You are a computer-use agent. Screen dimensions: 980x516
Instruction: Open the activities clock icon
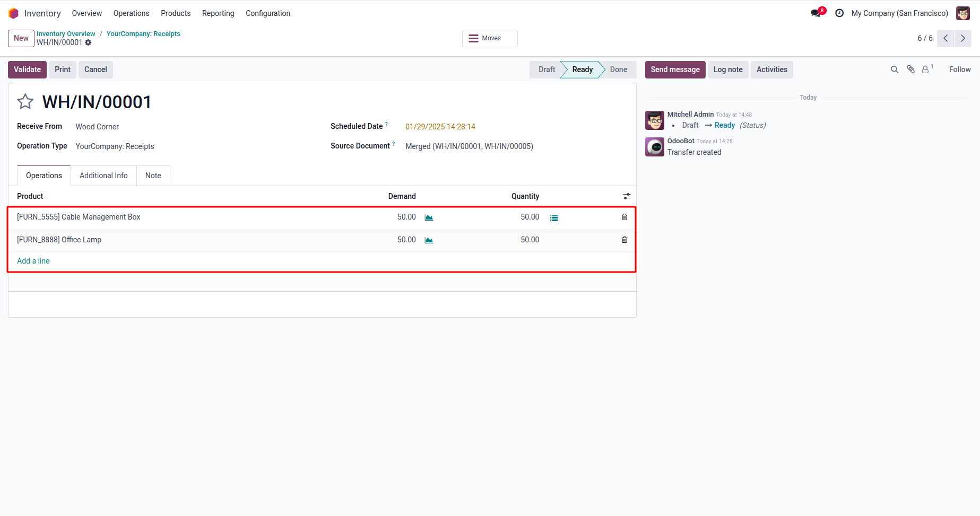coord(839,13)
